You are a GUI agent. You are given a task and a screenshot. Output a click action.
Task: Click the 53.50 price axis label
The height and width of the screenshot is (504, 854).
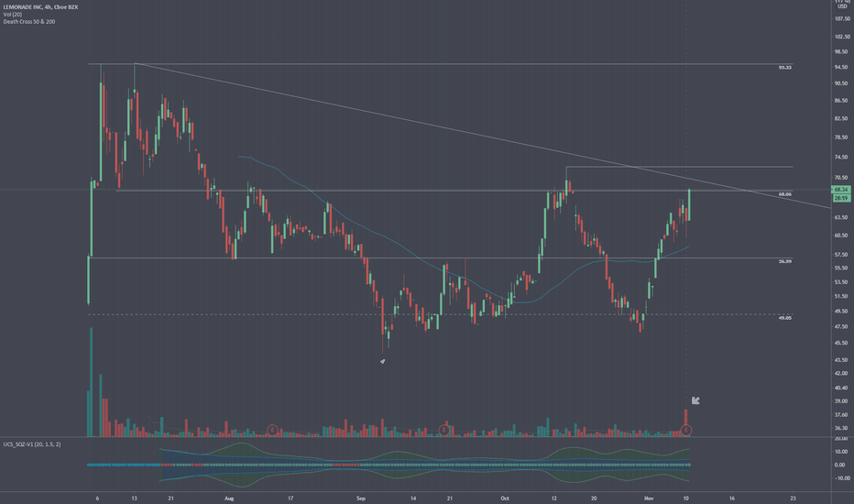[841, 282]
